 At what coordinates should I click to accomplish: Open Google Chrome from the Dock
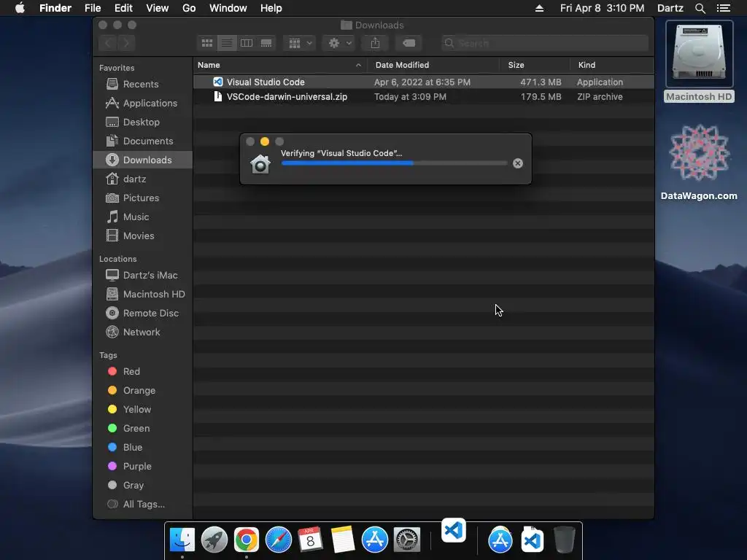pos(247,540)
